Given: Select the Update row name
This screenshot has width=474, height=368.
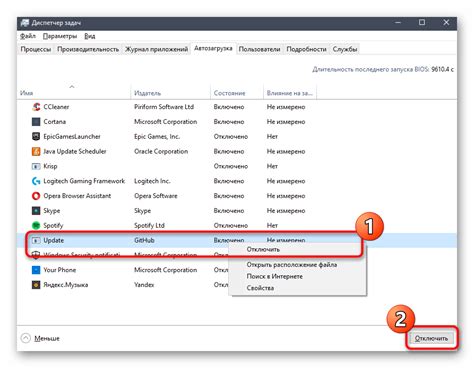Looking at the screenshot, I should pos(53,240).
